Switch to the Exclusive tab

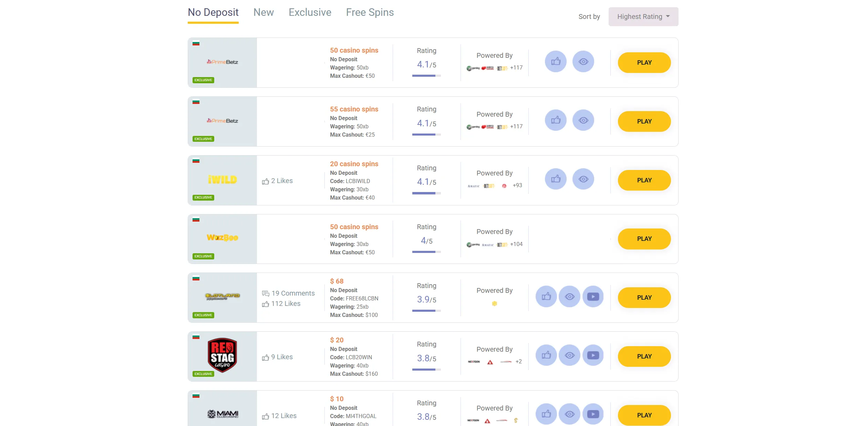[310, 13]
